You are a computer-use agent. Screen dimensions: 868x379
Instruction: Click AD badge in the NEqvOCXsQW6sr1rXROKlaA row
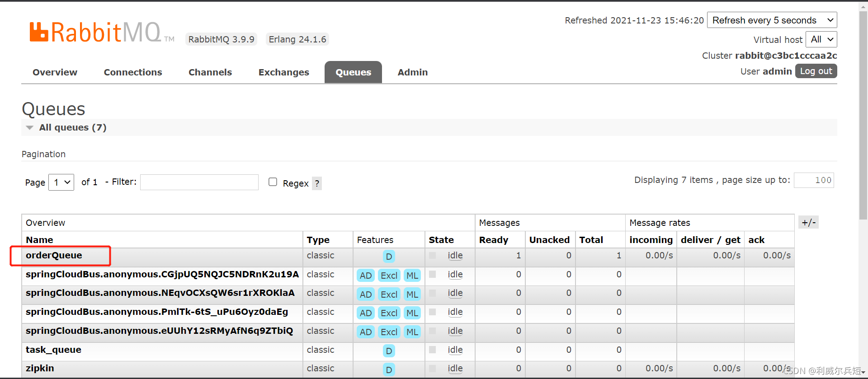366,295
